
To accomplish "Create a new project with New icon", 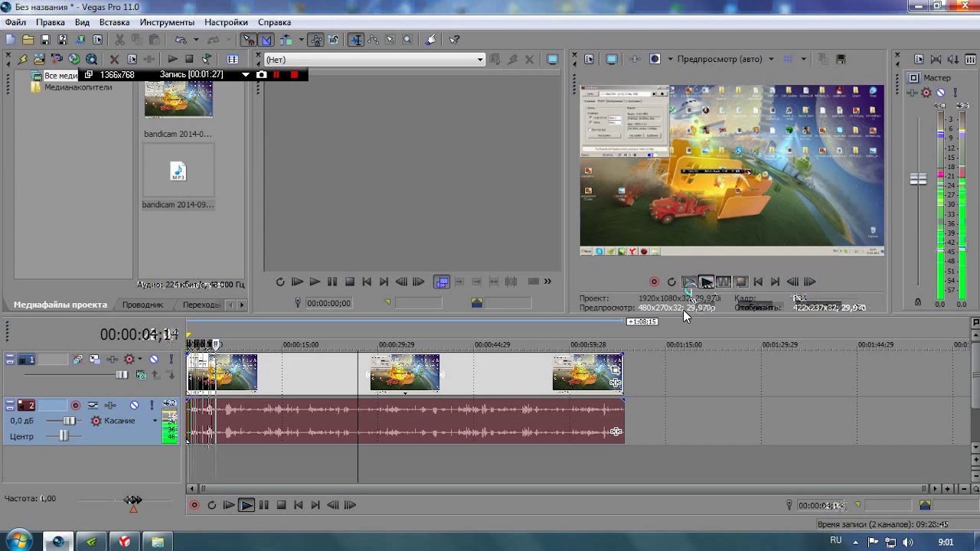I will point(10,40).
